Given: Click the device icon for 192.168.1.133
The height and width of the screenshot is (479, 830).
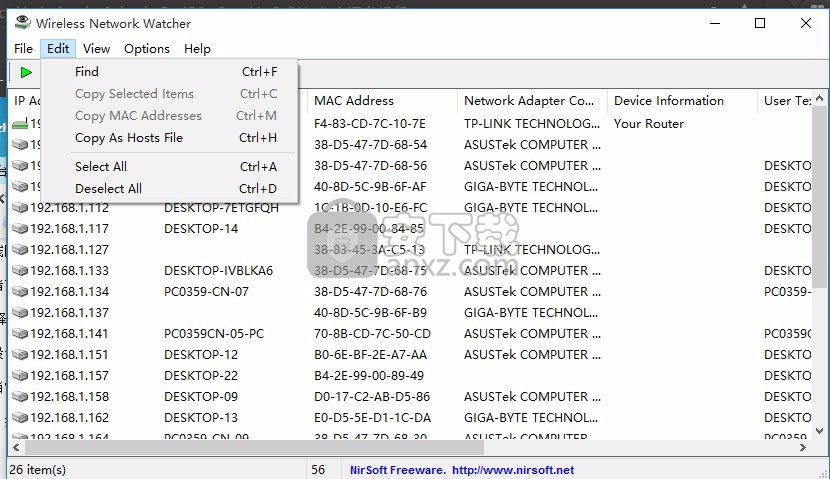Looking at the screenshot, I should pos(20,270).
